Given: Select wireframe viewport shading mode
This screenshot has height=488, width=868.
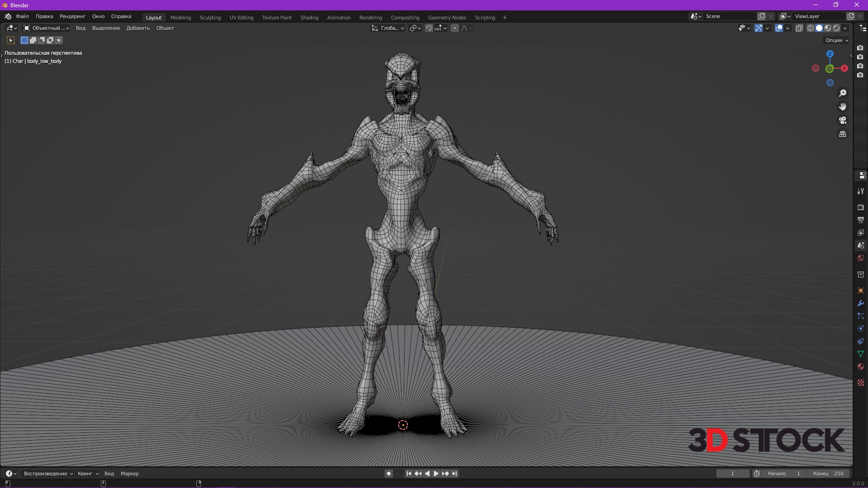Looking at the screenshot, I should click(x=810, y=28).
